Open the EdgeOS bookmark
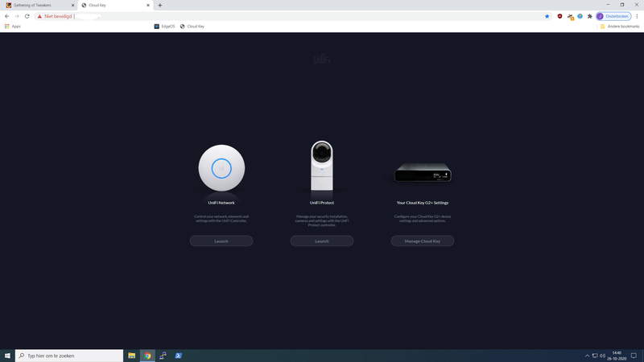Viewport: 644px width, 362px height. [164, 27]
